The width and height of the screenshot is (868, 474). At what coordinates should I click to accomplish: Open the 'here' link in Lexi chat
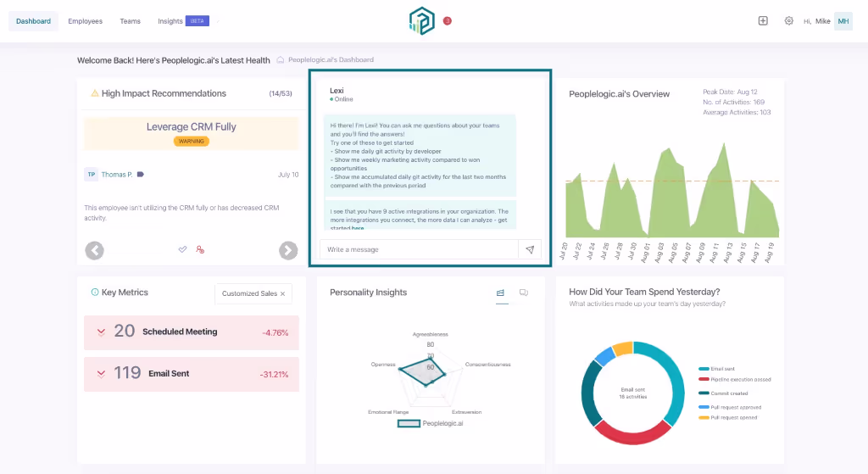[358, 227]
